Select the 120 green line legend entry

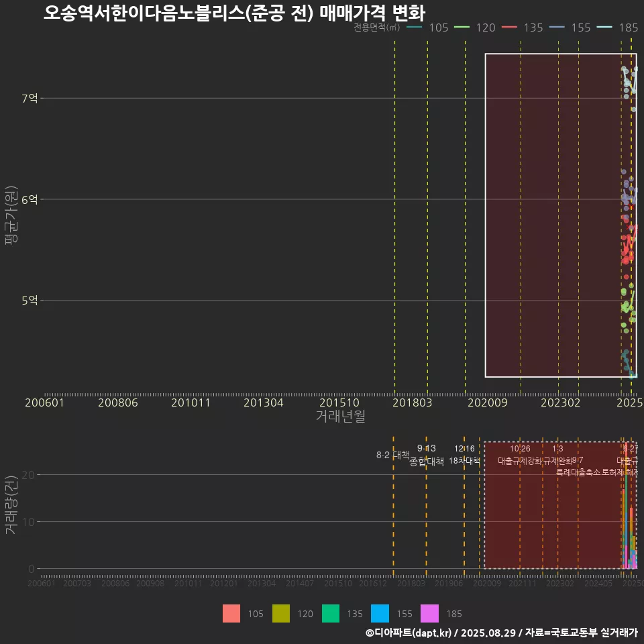coord(475,28)
